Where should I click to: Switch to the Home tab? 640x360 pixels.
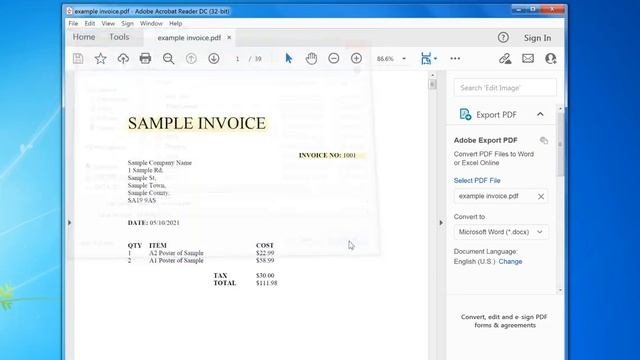[84, 37]
